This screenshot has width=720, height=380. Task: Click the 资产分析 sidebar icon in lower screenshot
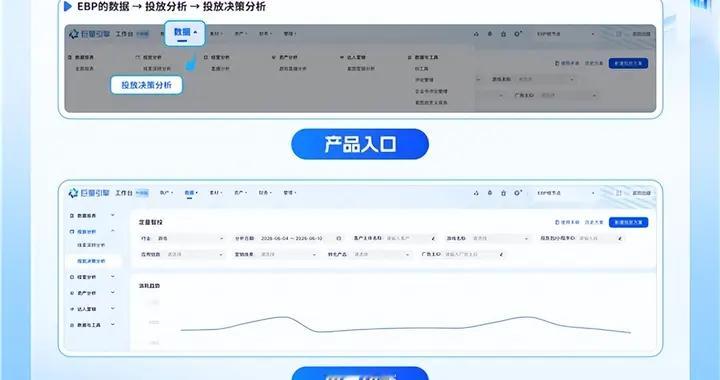[x=72, y=293]
